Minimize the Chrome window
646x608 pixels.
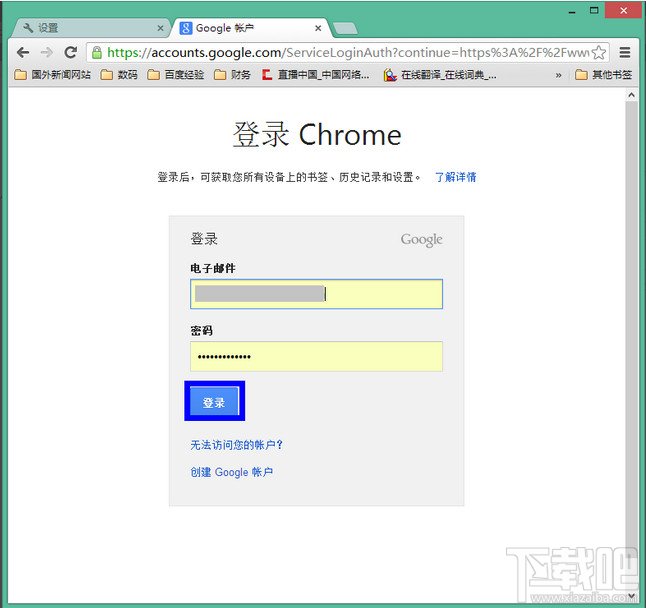572,11
